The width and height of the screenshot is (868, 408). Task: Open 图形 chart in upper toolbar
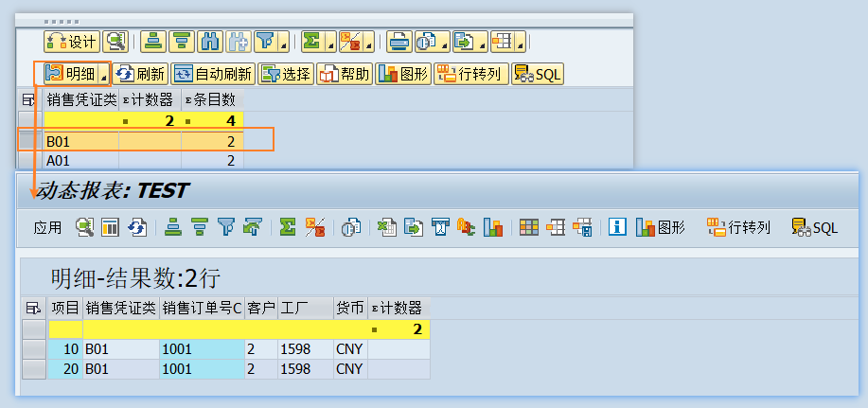[x=403, y=74]
